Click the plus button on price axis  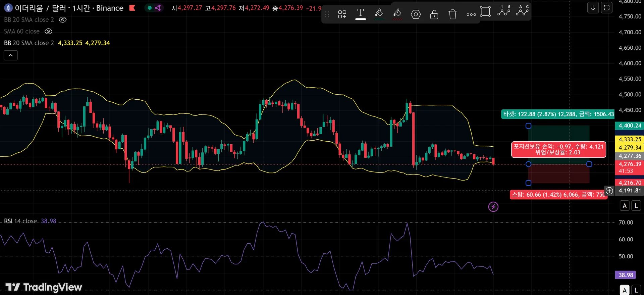click(x=609, y=191)
